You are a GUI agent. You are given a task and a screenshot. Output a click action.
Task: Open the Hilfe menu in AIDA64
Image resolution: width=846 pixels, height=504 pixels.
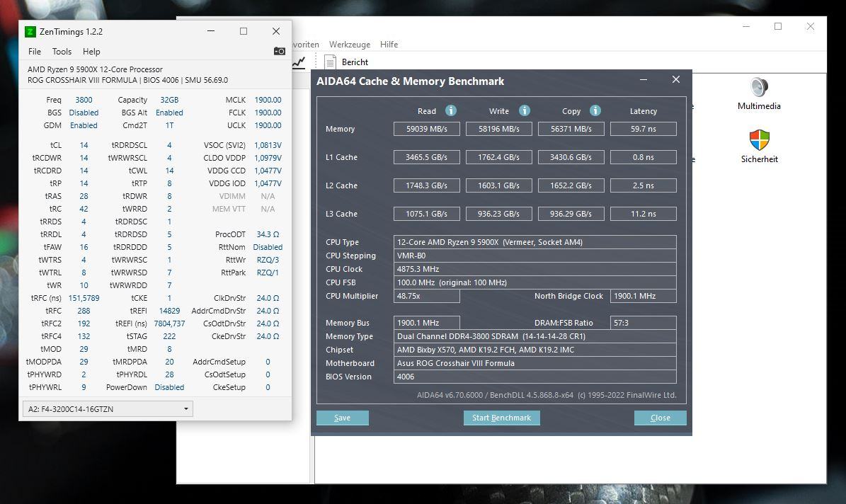pos(389,45)
